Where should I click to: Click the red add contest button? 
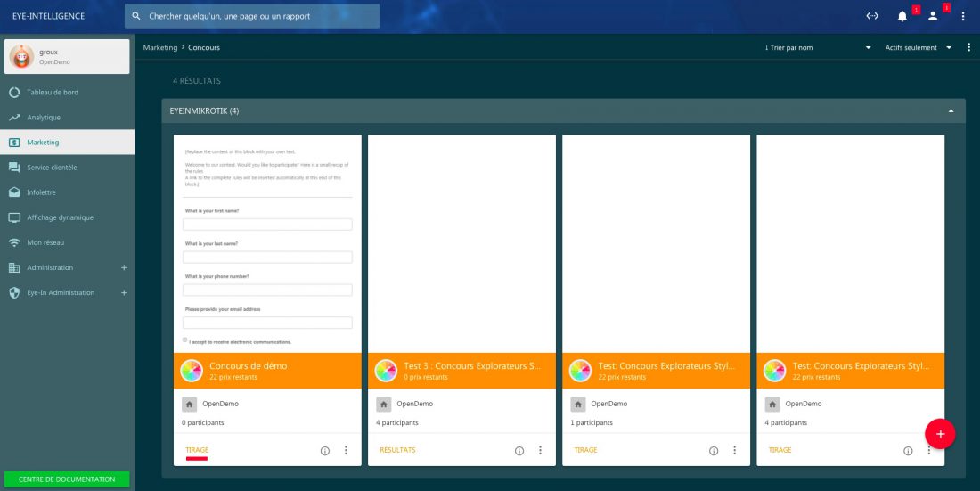tap(940, 433)
